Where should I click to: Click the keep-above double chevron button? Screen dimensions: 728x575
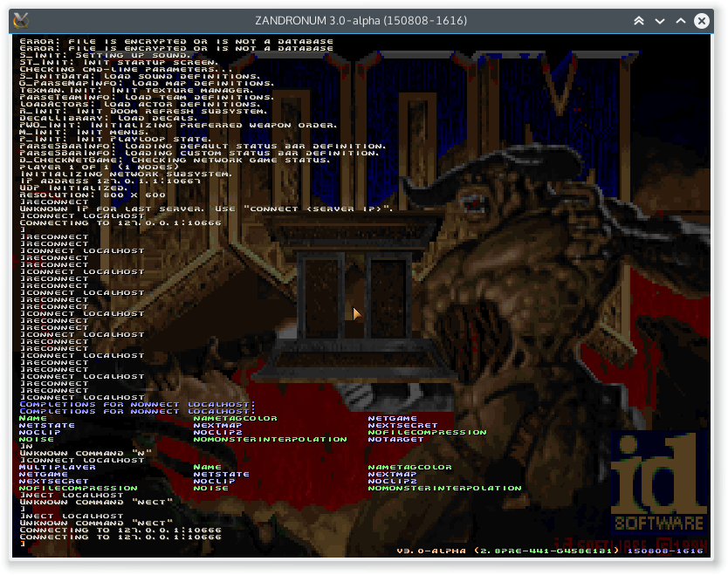click(639, 20)
